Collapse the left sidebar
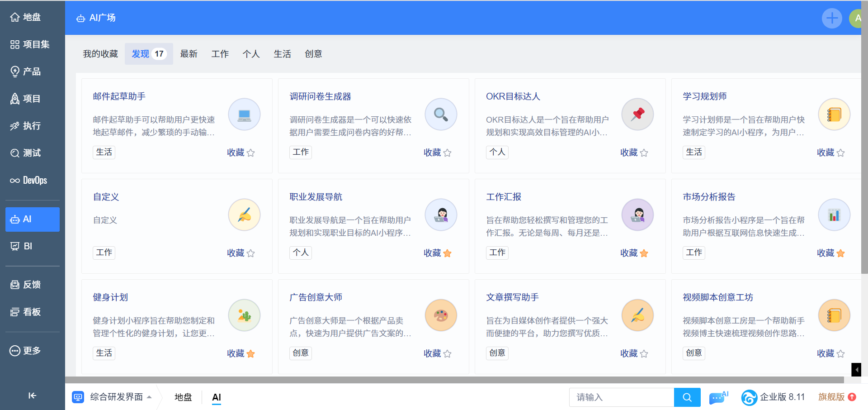868x410 pixels. [x=32, y=396]
